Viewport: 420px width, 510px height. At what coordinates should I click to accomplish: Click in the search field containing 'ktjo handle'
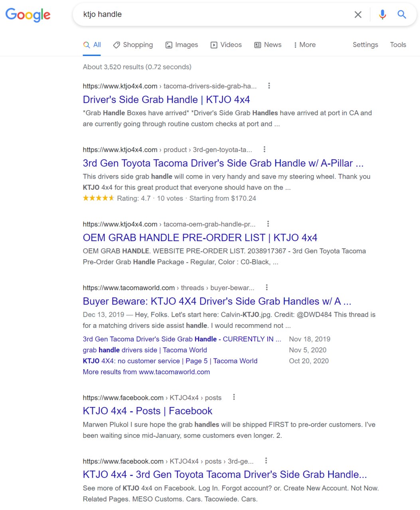[x=215, y=15]
